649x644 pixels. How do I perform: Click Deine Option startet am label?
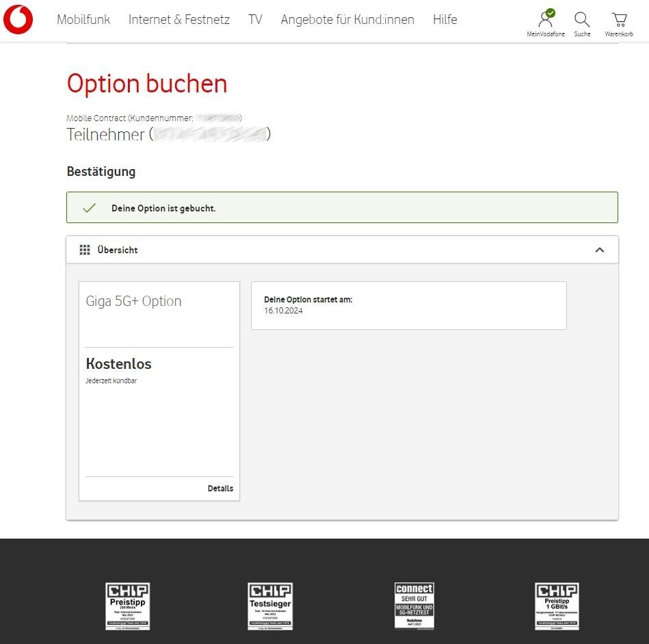pos(308,300)
